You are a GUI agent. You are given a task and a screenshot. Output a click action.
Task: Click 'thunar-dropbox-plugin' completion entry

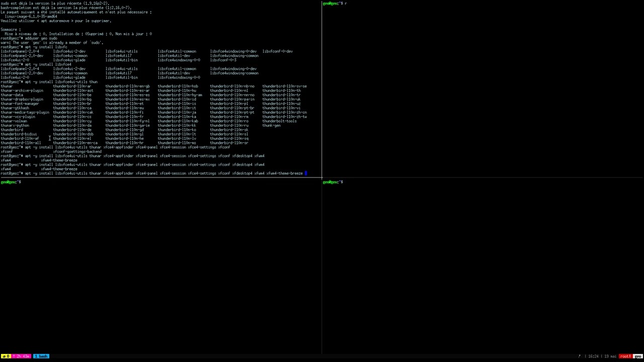click(22, 100)
